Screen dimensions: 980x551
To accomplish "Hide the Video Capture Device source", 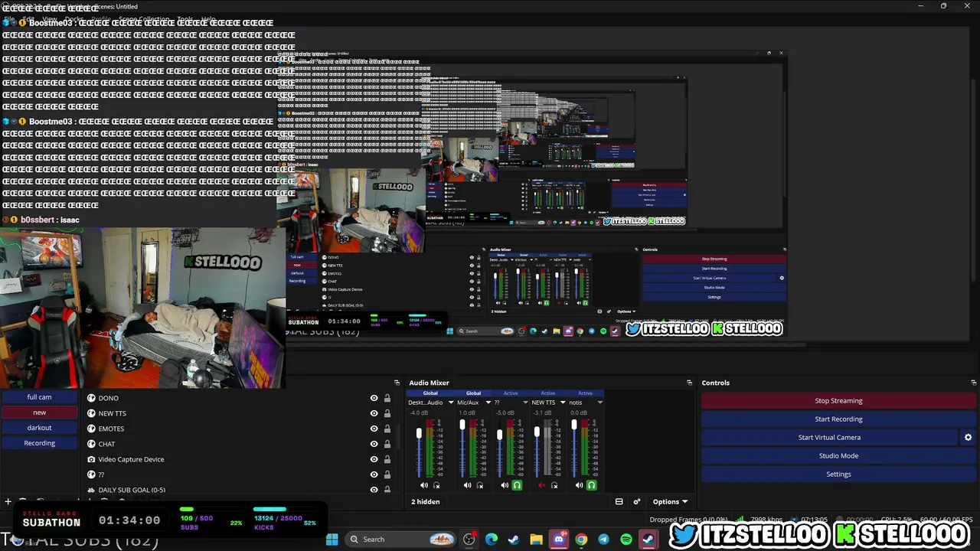I will click(x=374, y=459).
